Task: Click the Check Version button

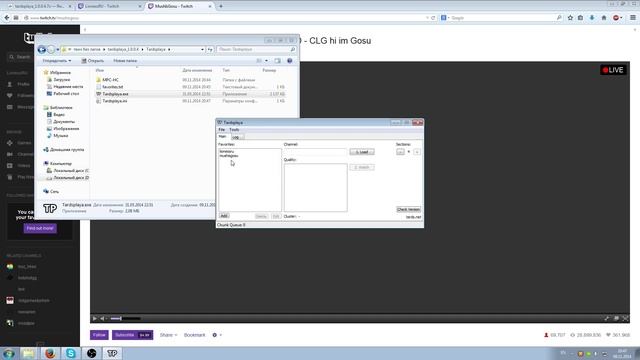Action: click(x=409, y=209)
